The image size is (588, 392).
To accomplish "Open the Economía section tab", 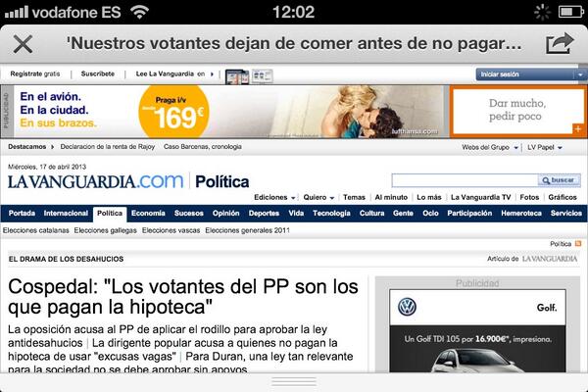I will point(148,213).
